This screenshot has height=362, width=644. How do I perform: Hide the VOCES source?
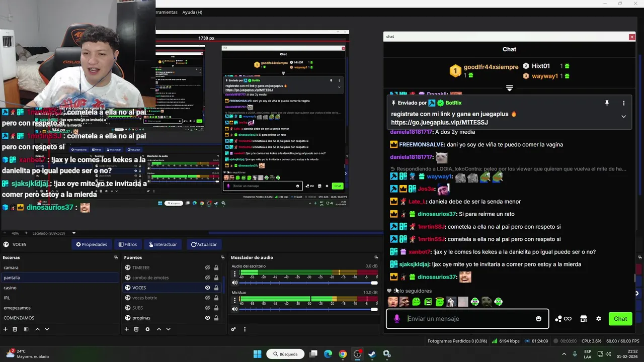207,288
